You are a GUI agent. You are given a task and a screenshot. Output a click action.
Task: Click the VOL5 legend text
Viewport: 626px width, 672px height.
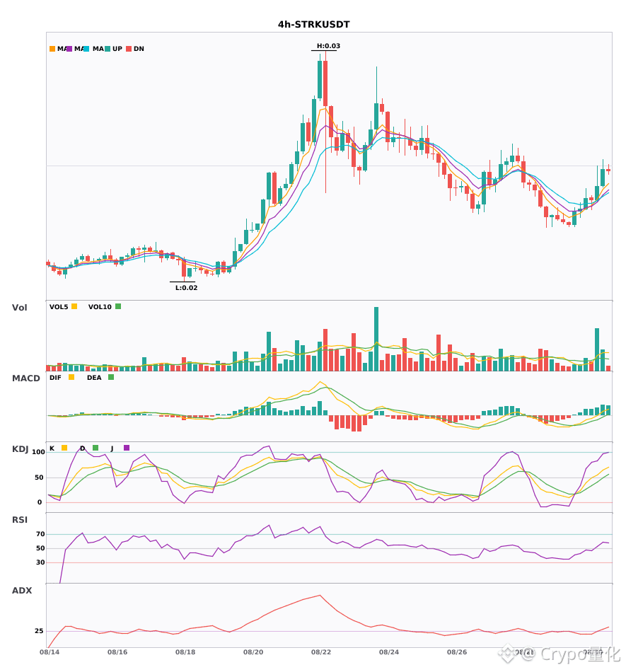pos(59,307)
